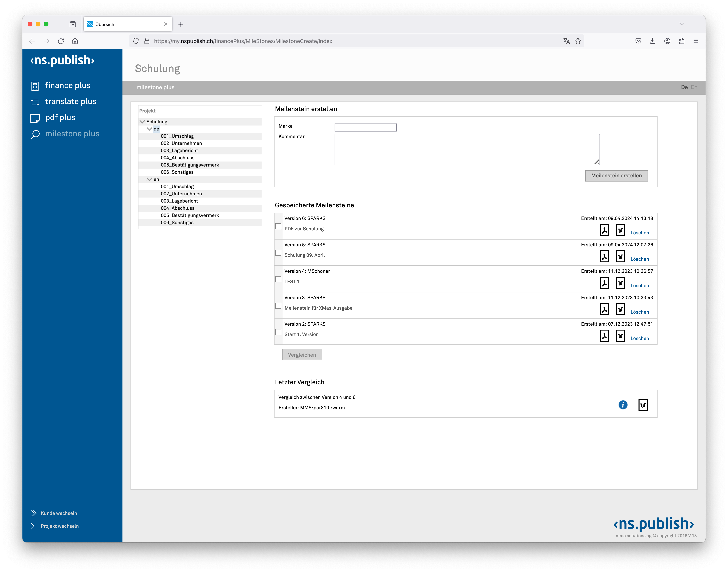Image resolution: width=728 pixels, height=572 pixels.
Task: Tick the Version 2 checkbox
Action: coord(278,332)
